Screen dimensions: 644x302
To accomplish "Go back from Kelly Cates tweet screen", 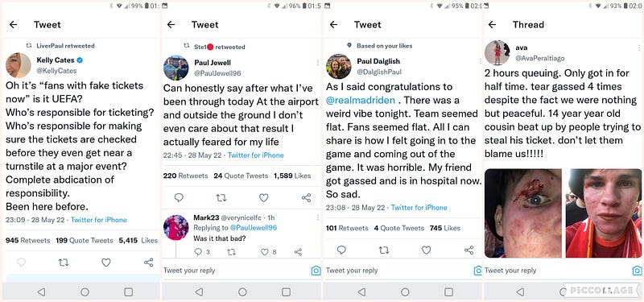I will click(13, 25).
